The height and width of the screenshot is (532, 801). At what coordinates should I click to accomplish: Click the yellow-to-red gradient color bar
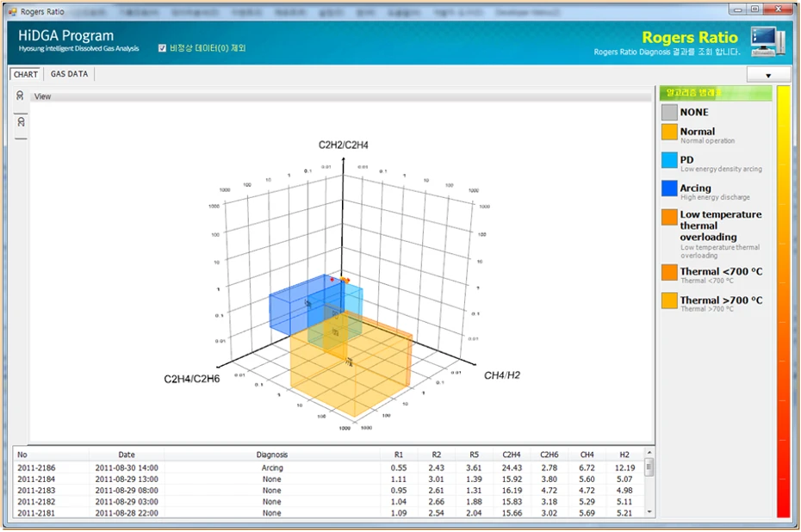(x=783, y=302)
